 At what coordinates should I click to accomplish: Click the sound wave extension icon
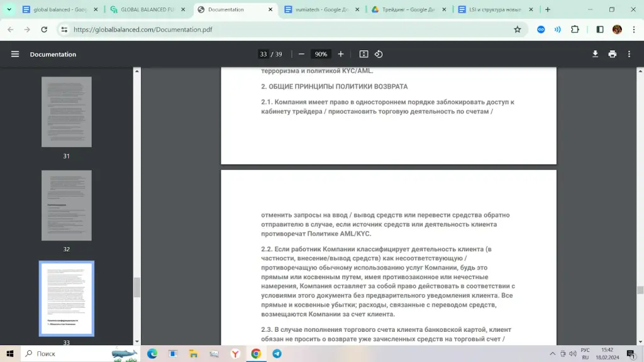pyautogui.click(x=557, y=30)
